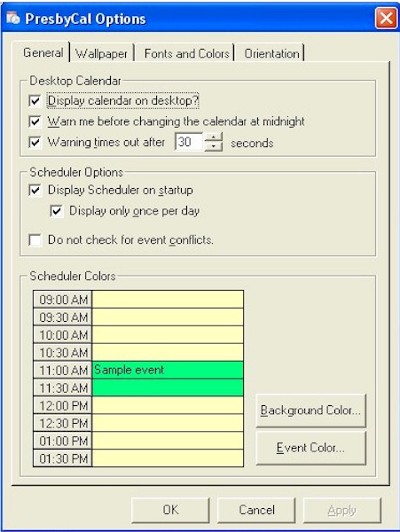Image resolution: width=400 pixels, height=532 pixels.
Task: Disable Display Scheduler on startup
Action: [x=35, y=190]
